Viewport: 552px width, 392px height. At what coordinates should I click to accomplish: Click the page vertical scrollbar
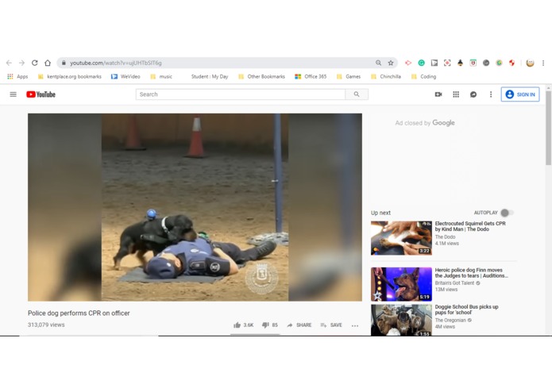[549, 129]
